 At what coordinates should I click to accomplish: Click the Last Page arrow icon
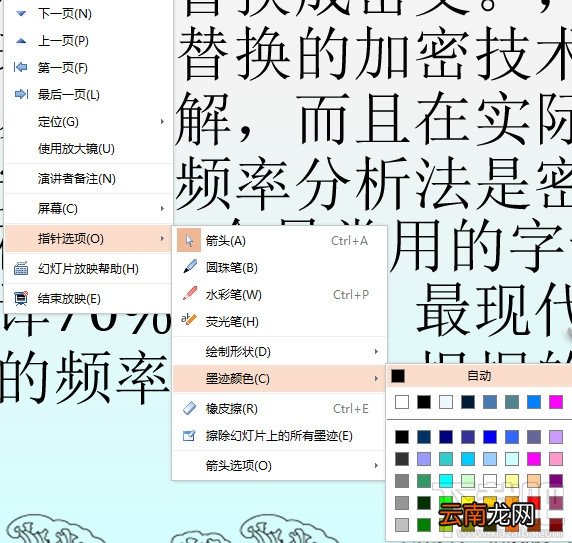tap(21, 94)
